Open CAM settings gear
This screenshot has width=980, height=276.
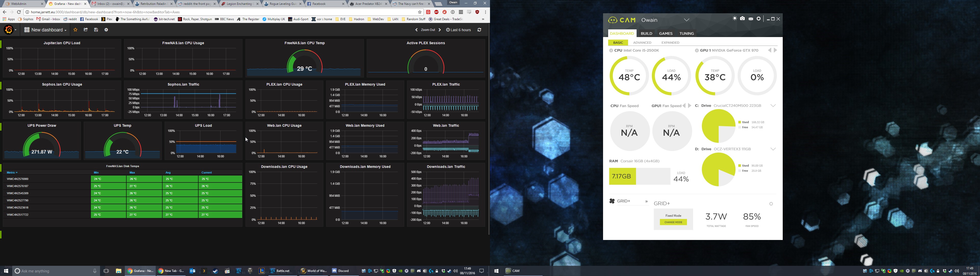758,19
